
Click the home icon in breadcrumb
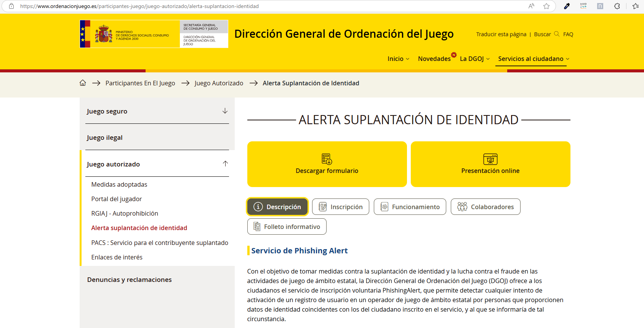pyautogui.click(x=83, y=83)
